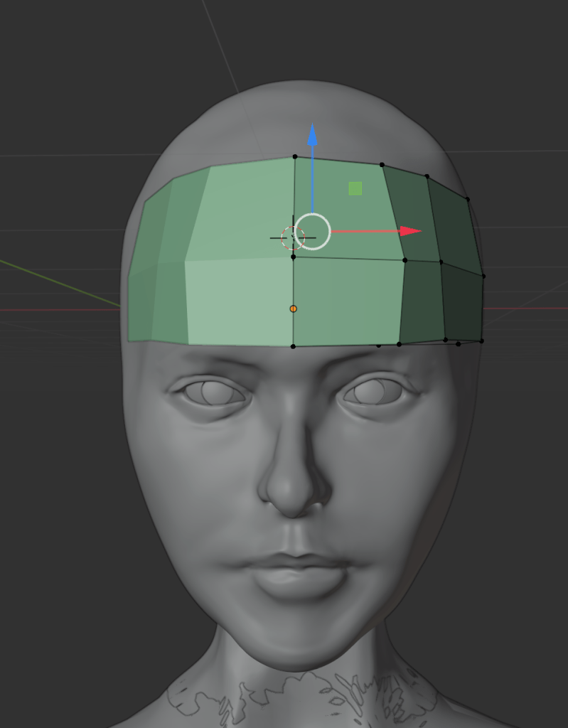Select the top center vertex on the mirror seam
The image size is (568, 728).
pyautogui.click(x=295, y=156)
